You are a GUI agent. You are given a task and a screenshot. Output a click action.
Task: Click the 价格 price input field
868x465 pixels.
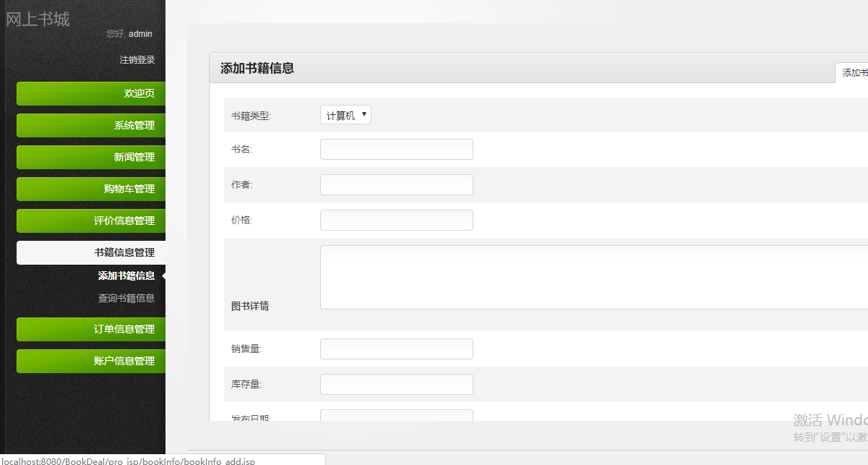pos(396,220)
